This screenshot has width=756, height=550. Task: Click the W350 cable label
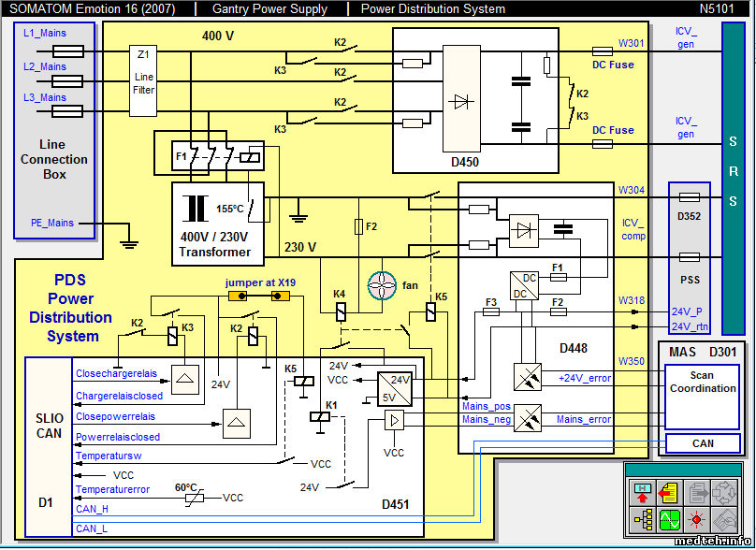pos(632,361)
